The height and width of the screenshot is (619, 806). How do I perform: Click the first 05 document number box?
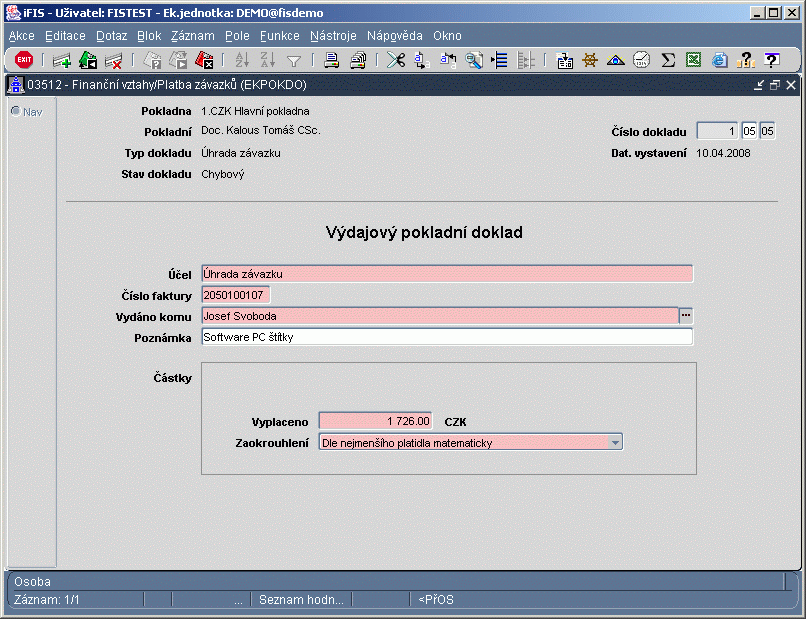[749, 131]
